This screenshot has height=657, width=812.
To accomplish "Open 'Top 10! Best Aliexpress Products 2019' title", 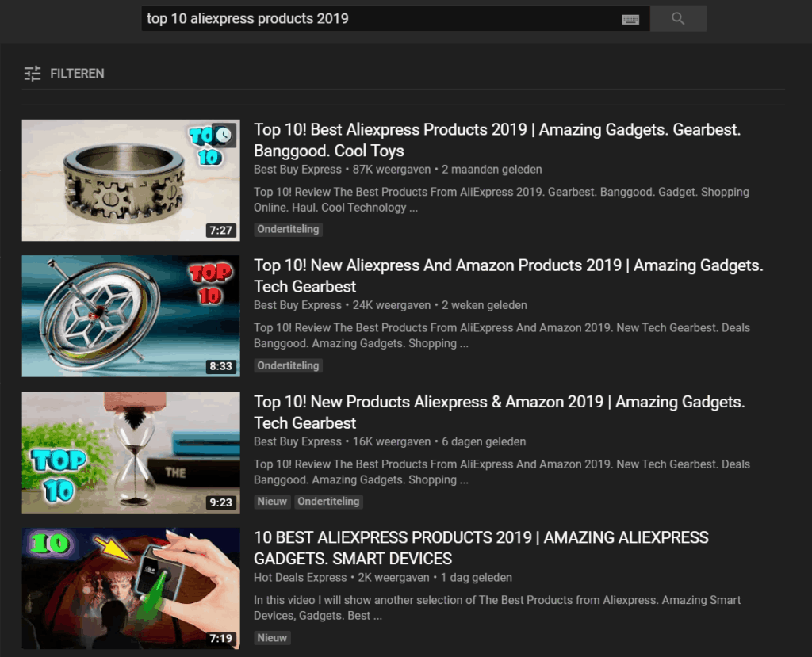I will (x=497, y=139).
